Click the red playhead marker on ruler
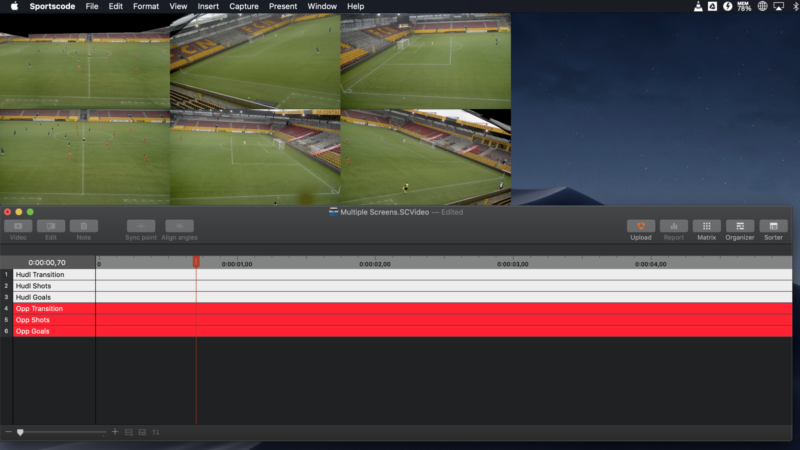This screenshot has width=800, height=450. 196,262
